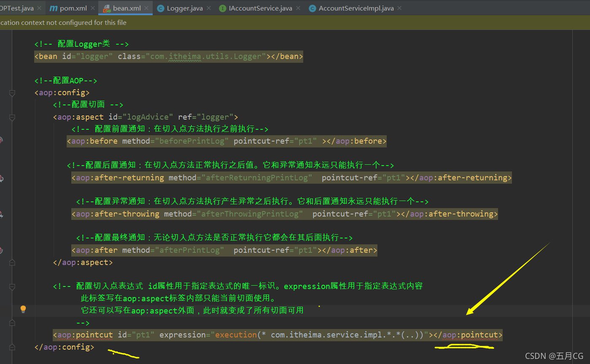Click the interface icon on IAccountService.java tab
This screenshot has height=364, width=590.
(222, 8)
